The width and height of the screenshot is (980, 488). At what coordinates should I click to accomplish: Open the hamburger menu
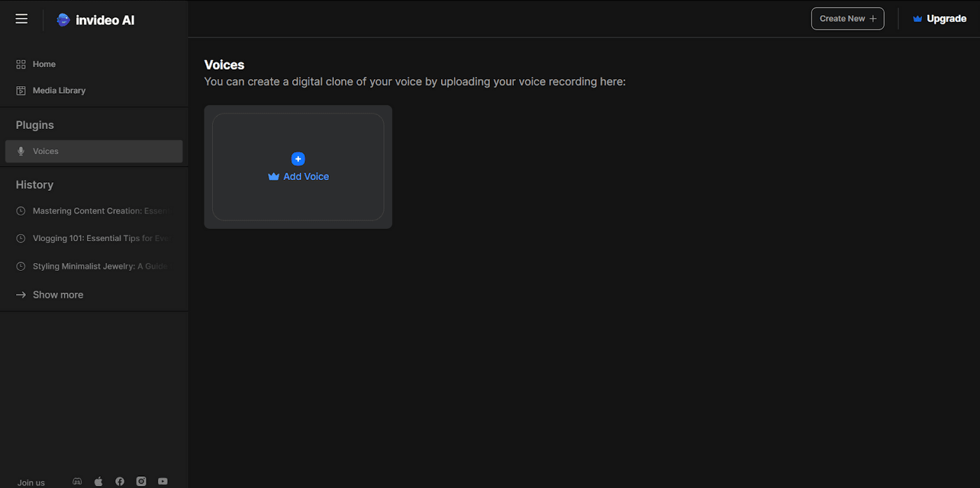21,18
